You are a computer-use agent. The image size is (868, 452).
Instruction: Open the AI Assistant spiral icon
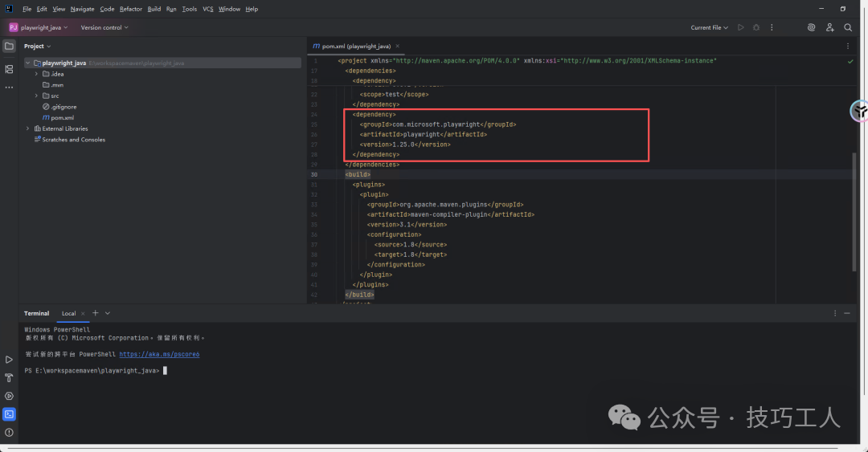pyautogui.click(x=811, y=27)
